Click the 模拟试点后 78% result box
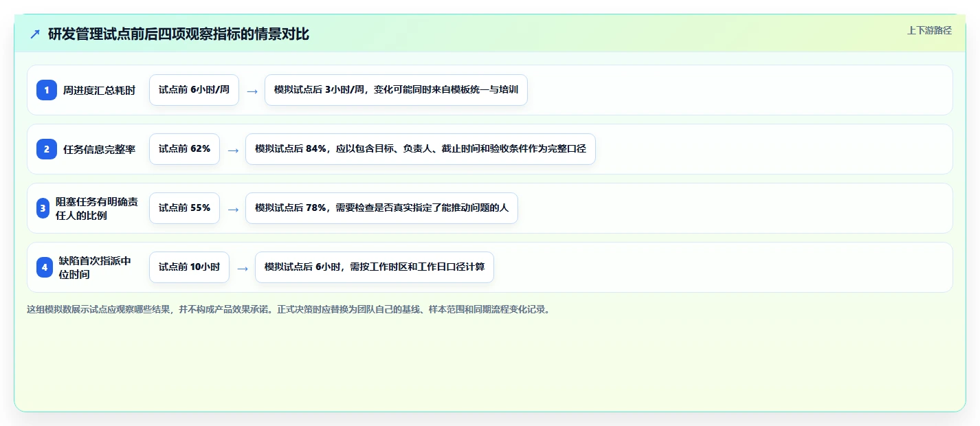980x426 pixels. click(381, 208)
